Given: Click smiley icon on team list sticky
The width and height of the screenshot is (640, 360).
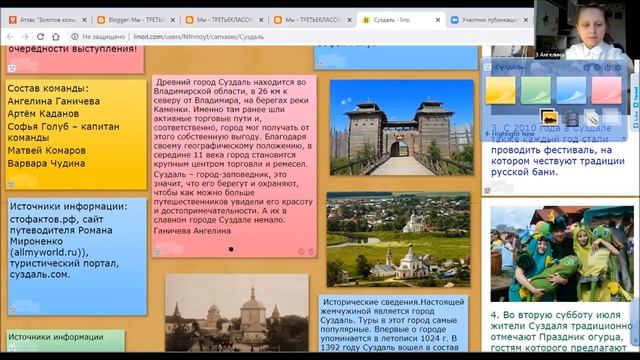Looking at the screenshot, I should [x=11, y=184].
